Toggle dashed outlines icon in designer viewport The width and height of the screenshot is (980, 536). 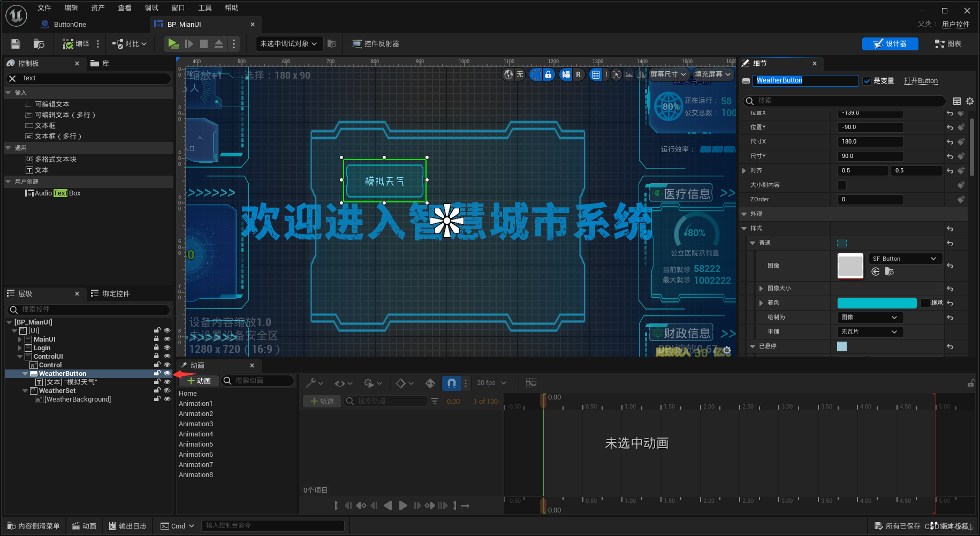tap(536, 74)
